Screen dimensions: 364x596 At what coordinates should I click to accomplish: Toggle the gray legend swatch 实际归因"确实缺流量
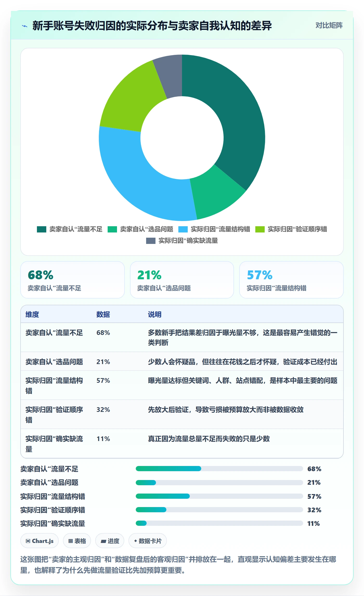pos(151,241)
